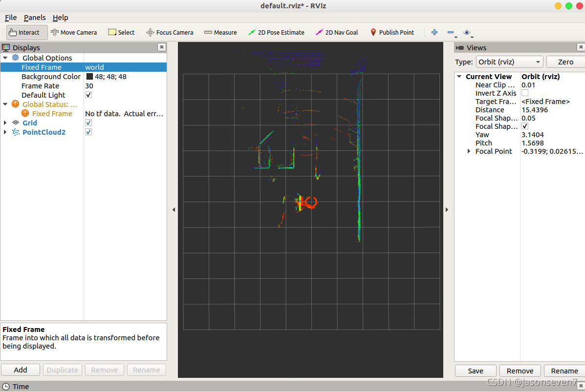The height and width of the screenshot is (392, 585).
Task: Enable the Invert Z Axis checkbox
Action: pos(525,93)
